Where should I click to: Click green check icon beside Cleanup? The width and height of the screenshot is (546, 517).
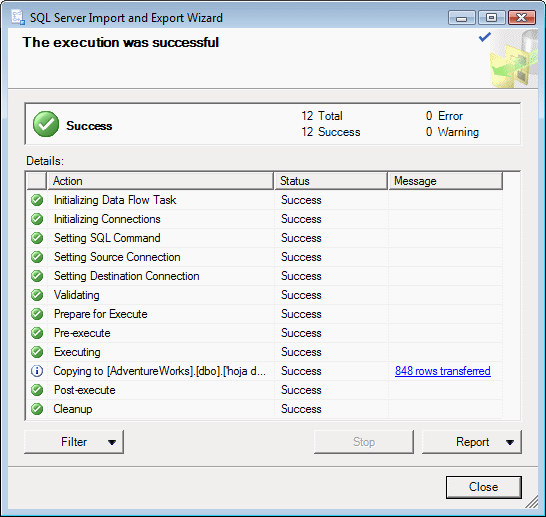pyautogui.click(x=37, y=409)
